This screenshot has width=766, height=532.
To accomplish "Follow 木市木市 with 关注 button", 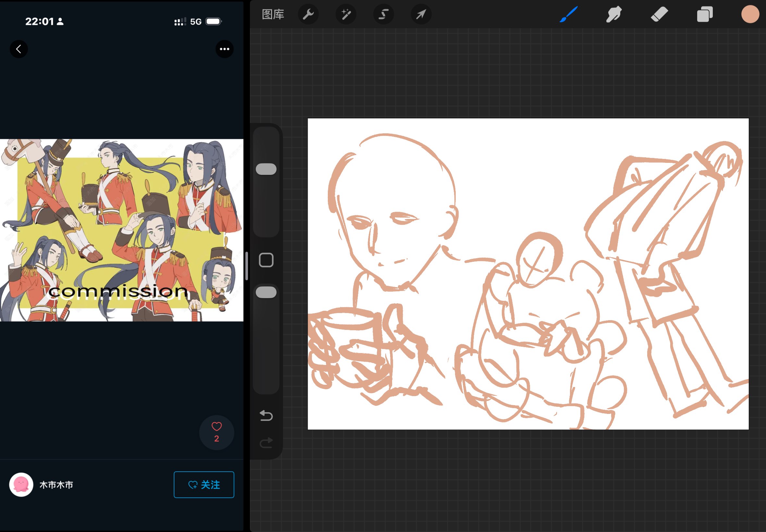I will (x=204, y=485).
